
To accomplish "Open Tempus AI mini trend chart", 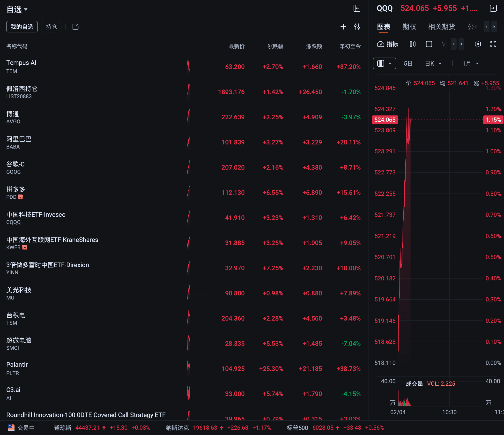I will pos(188,66).
